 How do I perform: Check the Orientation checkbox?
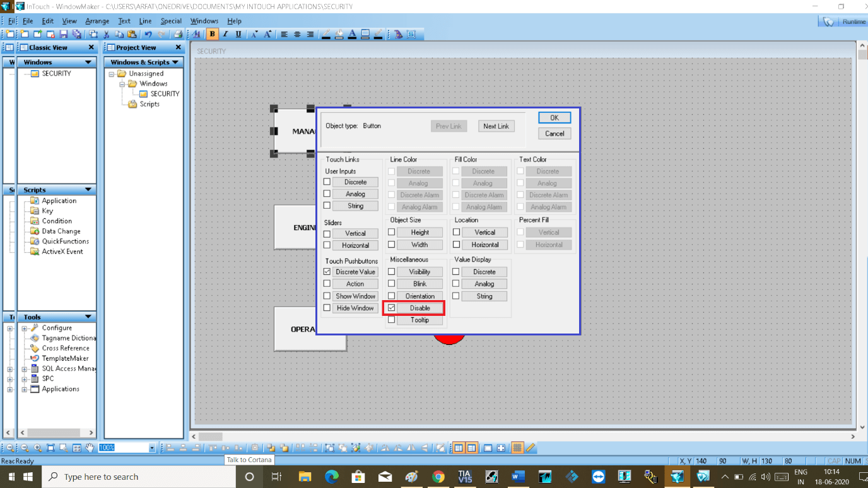pyautogui.click(x=392, y=296)
